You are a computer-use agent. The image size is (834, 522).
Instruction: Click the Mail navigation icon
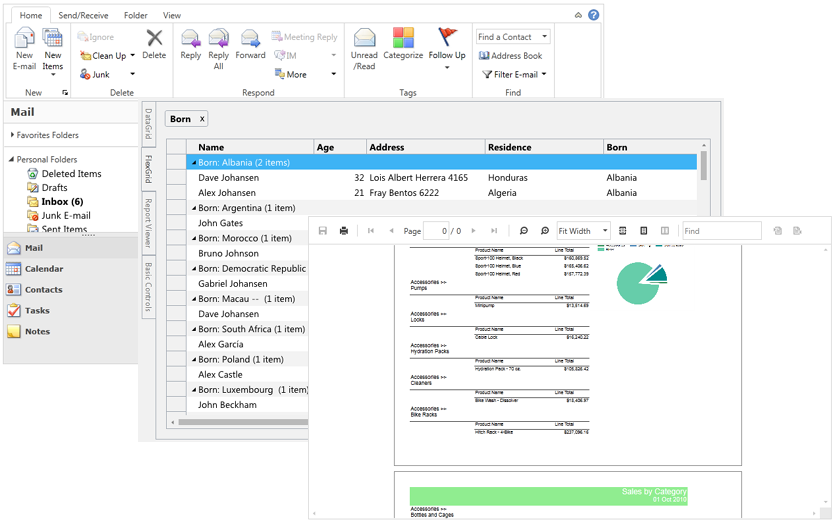click(x=14, y=248)
